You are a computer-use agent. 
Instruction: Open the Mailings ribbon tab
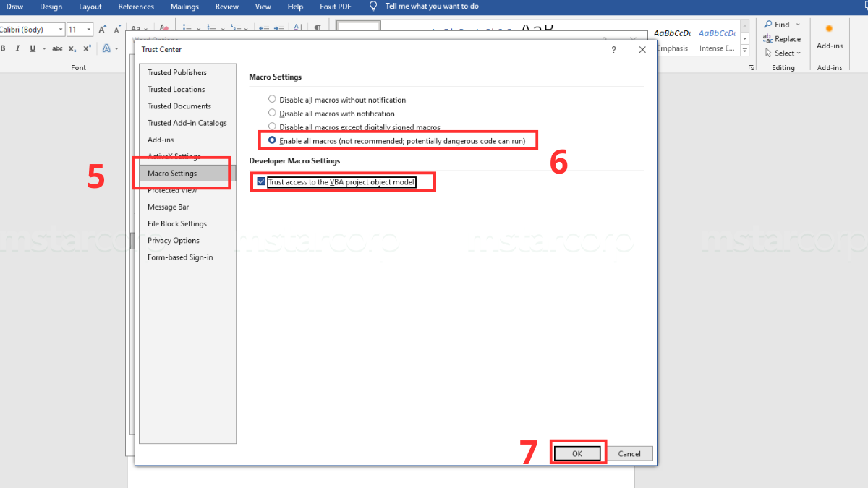tap(184, 7)
